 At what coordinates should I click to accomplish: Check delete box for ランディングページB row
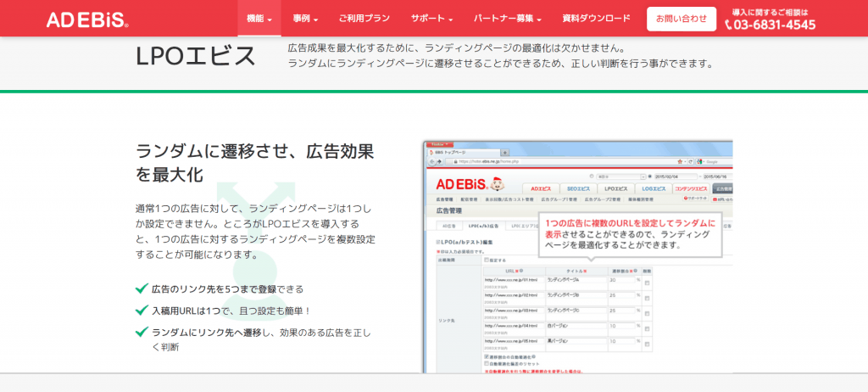[647, 297]
